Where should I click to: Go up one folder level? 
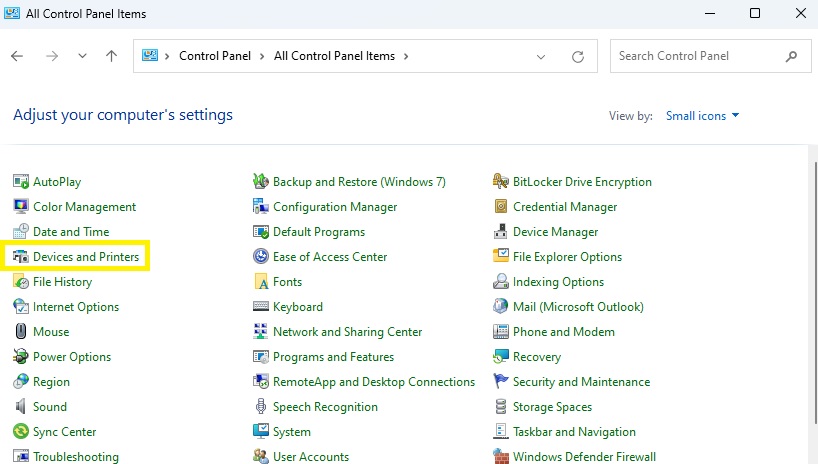coord(111,56)
